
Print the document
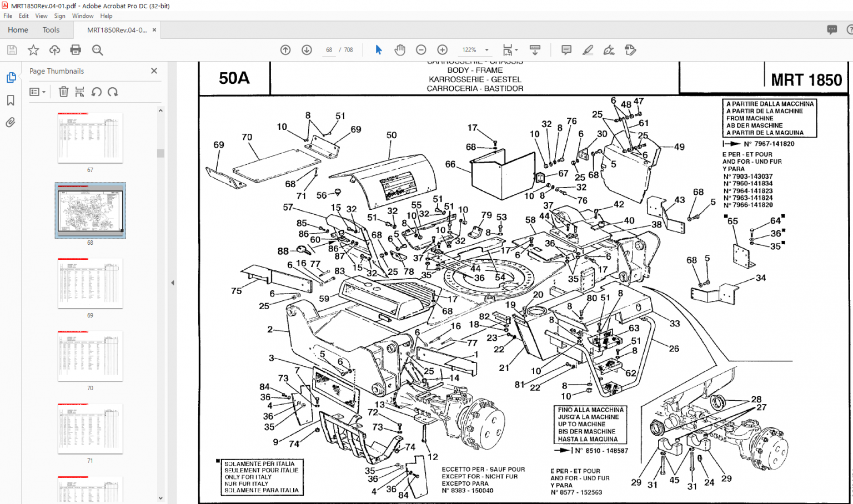[x=76, y=50]
